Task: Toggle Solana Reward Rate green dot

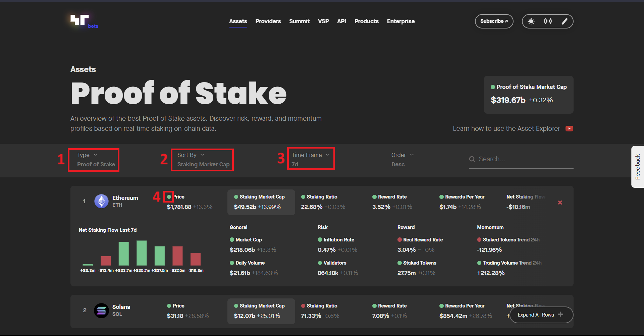Action: coord(374,306)
